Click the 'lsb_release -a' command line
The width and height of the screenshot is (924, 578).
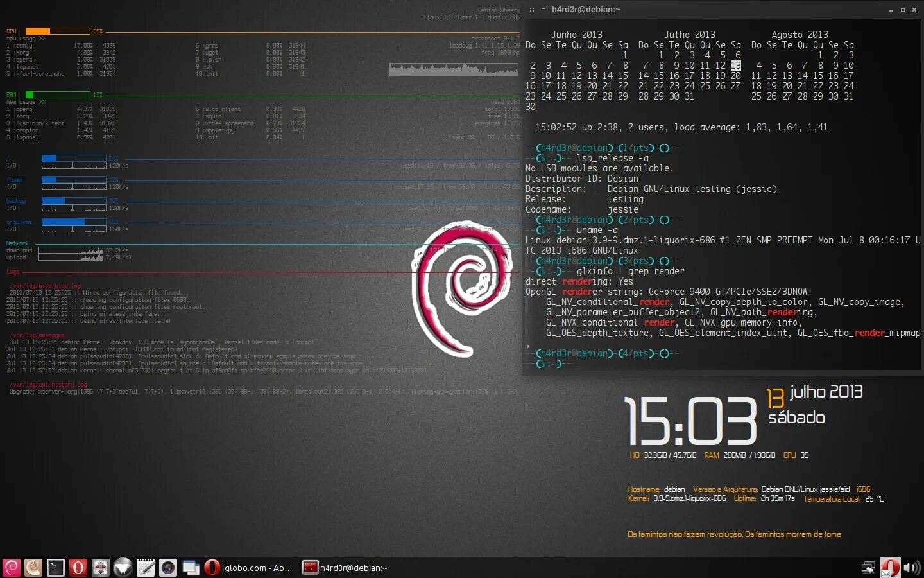point(613,158)
